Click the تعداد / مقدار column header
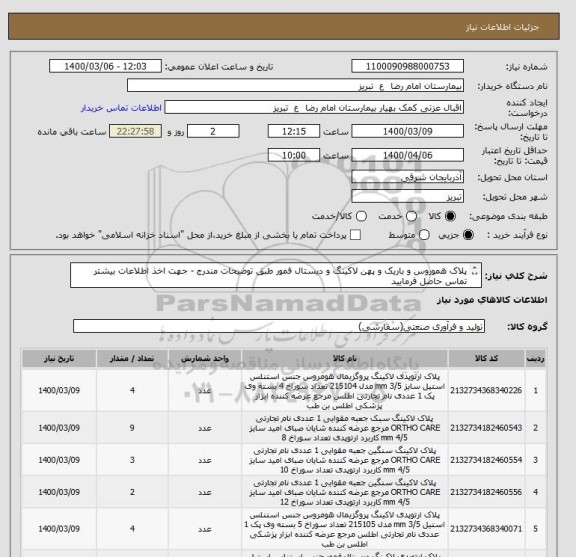576x557 pixels. click(x=132, y=359)
